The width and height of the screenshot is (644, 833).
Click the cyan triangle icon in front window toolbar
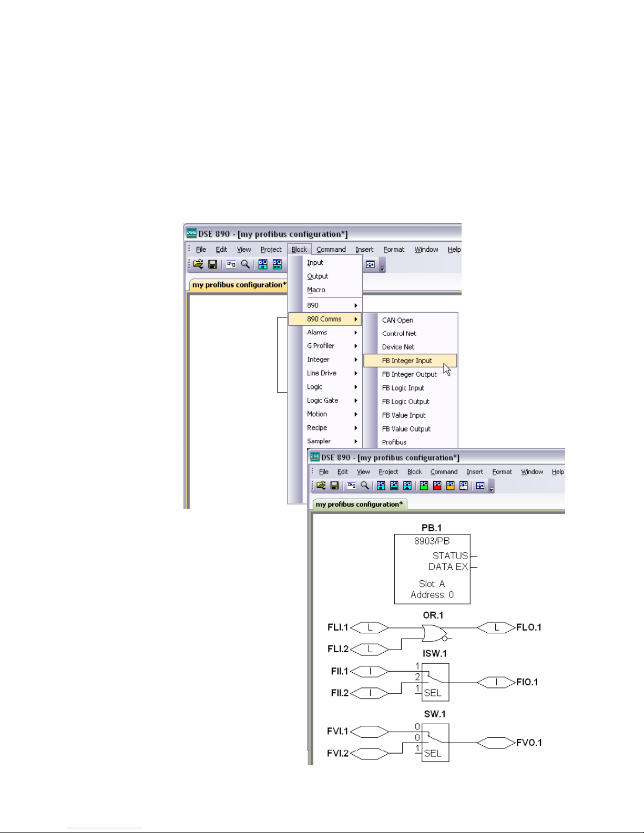(407, 486)
